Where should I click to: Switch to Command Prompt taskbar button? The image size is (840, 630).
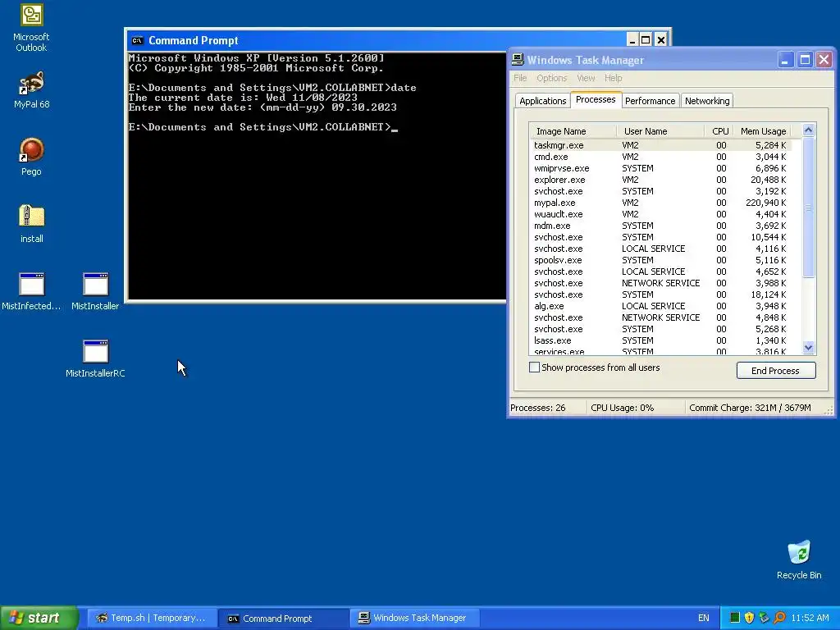tap(284, 618)
